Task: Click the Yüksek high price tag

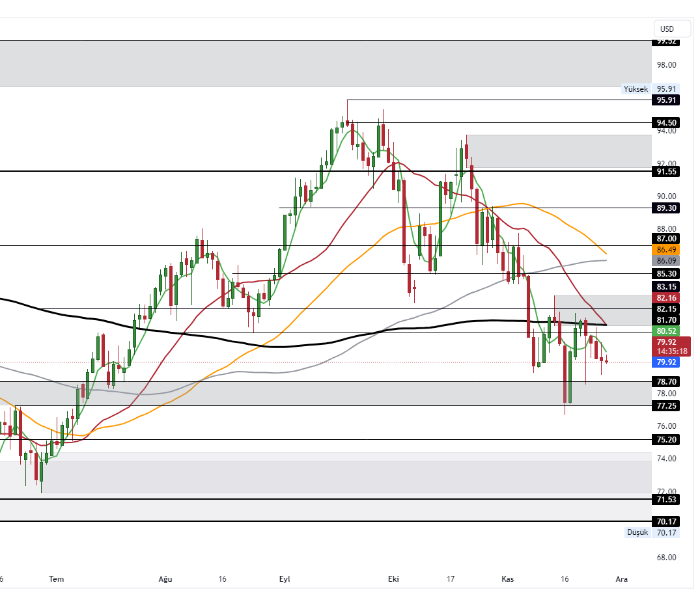Action: click(636, 89)
